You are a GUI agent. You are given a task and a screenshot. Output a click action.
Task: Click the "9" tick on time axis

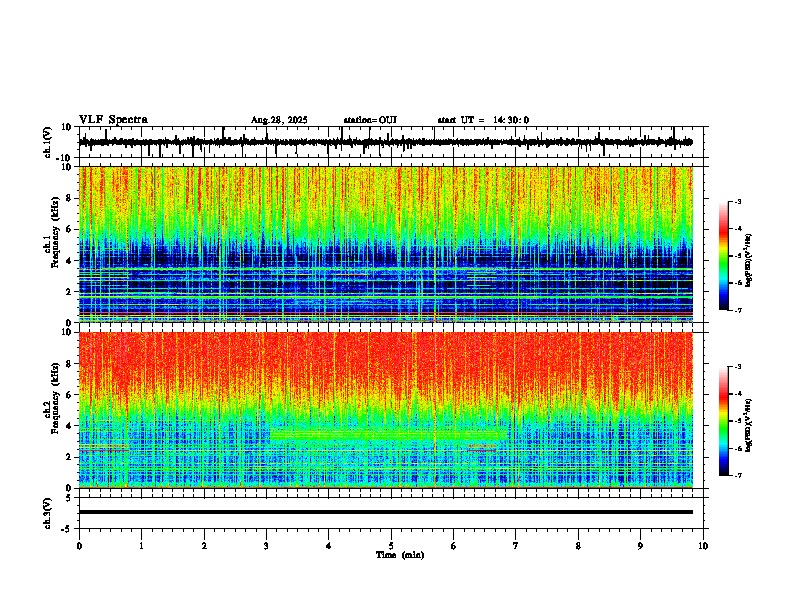click(640, 546)
